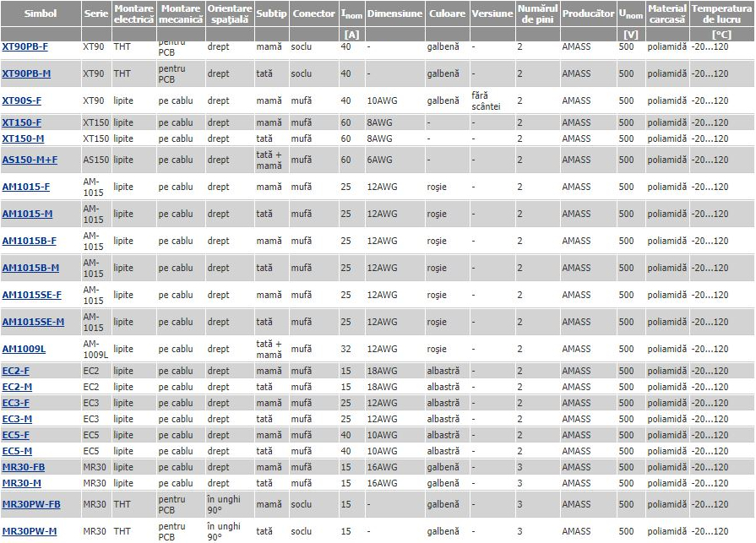
Task: Click 'roșie' color in AM1015-F row
Action: point(437,187)
